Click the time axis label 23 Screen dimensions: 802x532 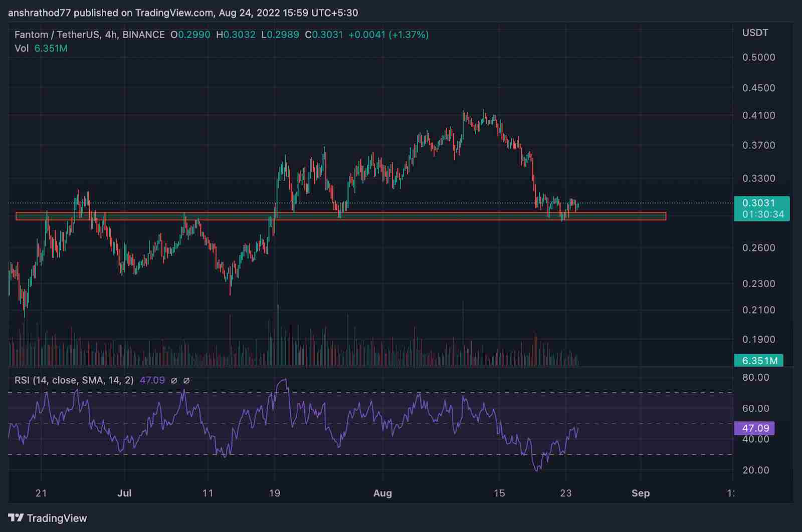tap(565, 493)
